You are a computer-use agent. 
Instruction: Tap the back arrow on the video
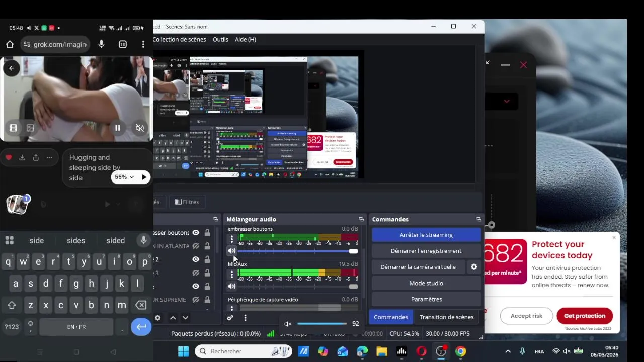coord(11,68)
